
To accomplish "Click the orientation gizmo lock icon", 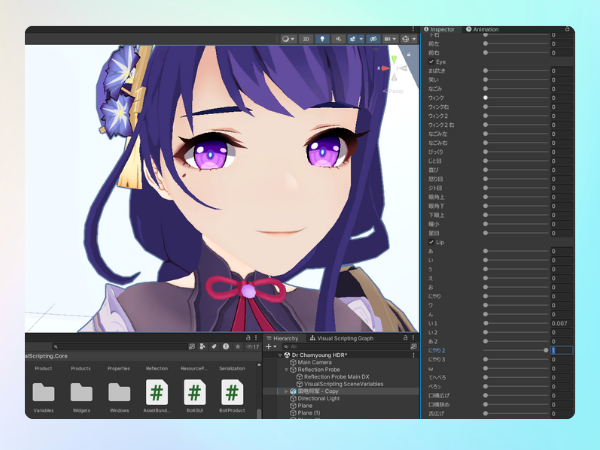I will (x=409, y=54).
